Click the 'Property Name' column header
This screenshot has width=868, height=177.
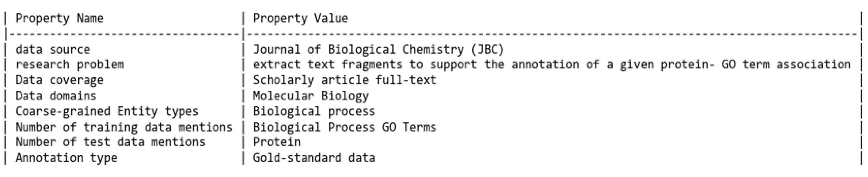(x=59, y=18)
